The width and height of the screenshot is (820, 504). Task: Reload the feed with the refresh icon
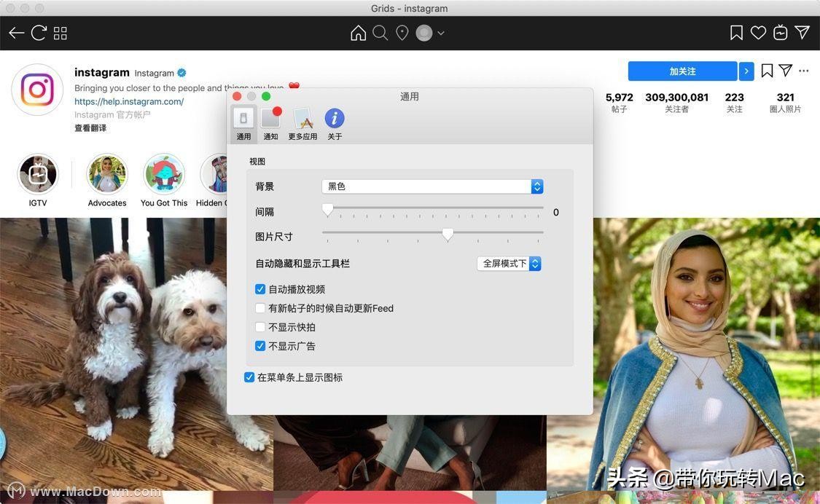click(x=38, y=32)
